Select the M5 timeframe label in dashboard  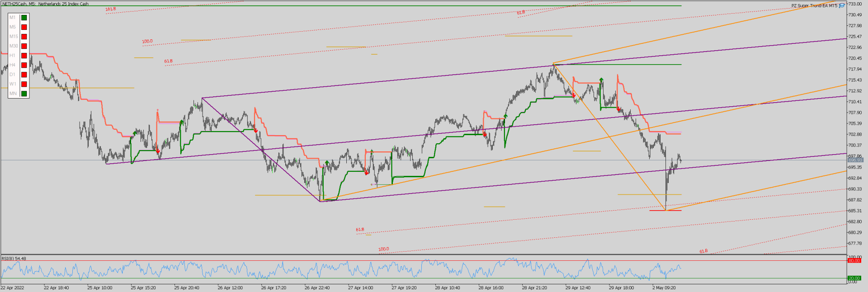click(x=13, y=27)
